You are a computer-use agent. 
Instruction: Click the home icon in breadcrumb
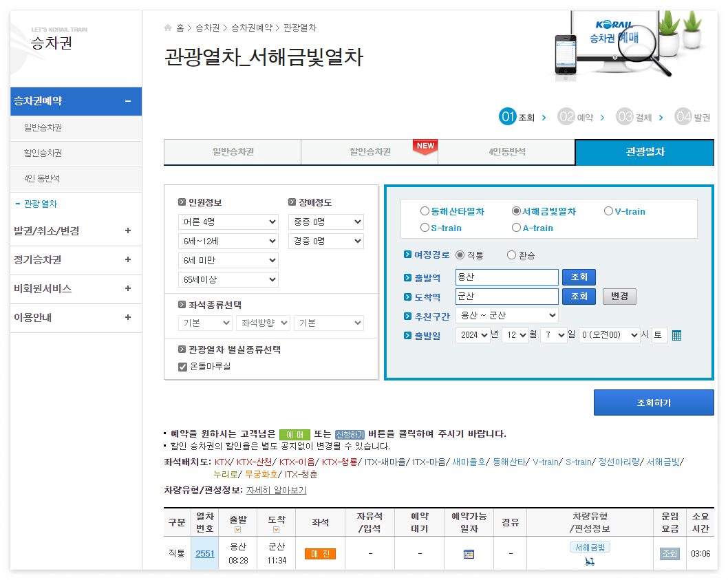point(168,28)
